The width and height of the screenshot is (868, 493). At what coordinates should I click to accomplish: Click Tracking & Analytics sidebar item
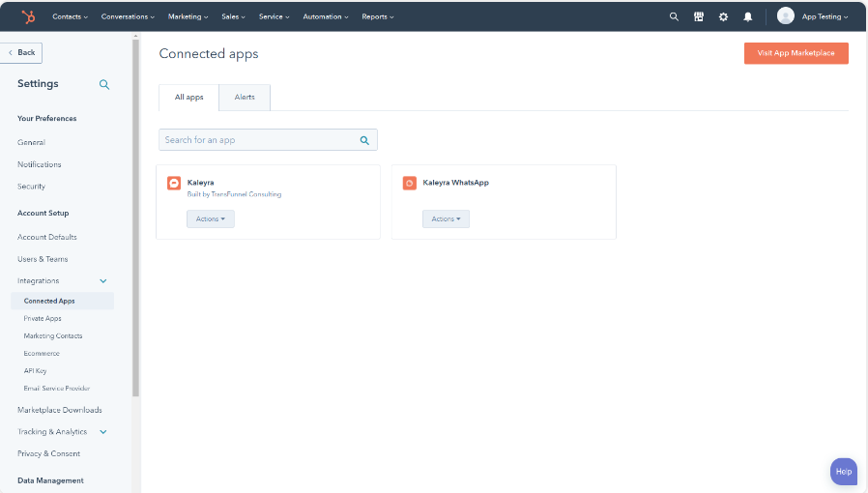click(52, 431)
